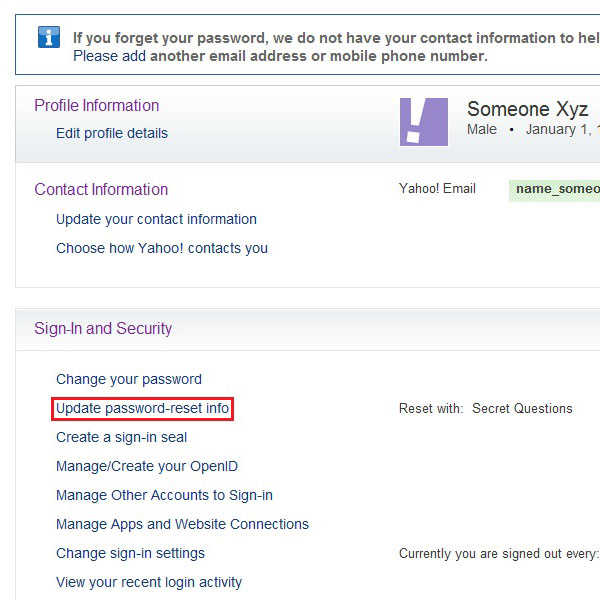This screenshot has height=600, width=600.
Task: Click the Secret Questions reset method text
Action: coord(522,409)
